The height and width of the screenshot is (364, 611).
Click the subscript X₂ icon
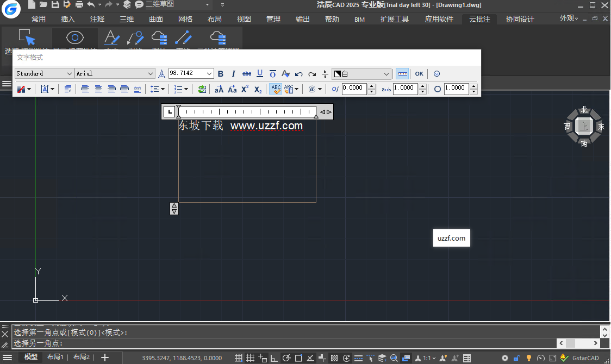(x=258, y=89)
